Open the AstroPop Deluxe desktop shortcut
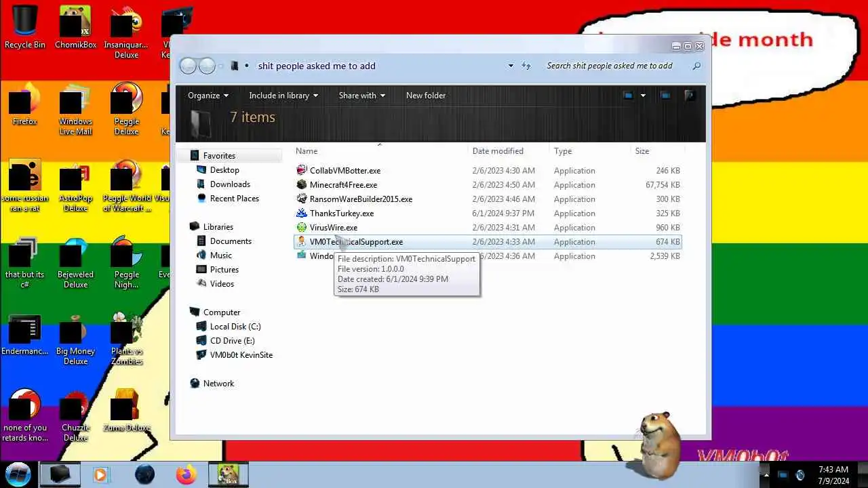Screen dimensions: 868x488 pos(75,186)
